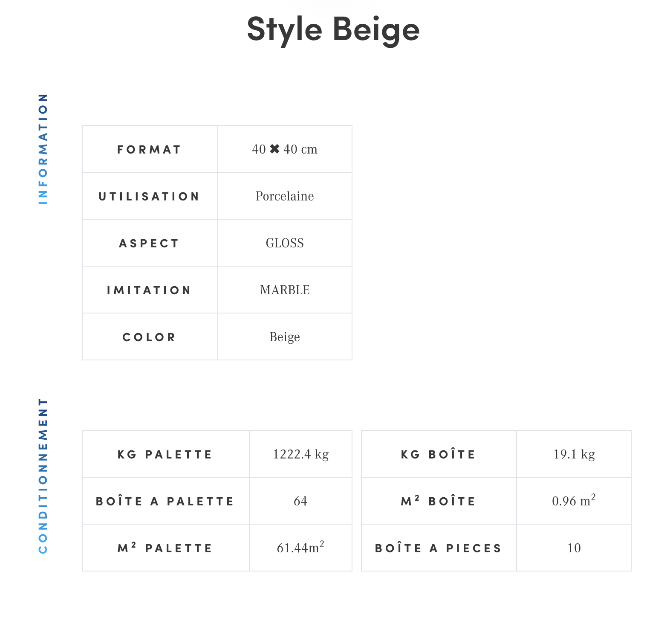Select the 61.44m² palette value
Viewport: 670px width, 644px height.
point(301,548)
